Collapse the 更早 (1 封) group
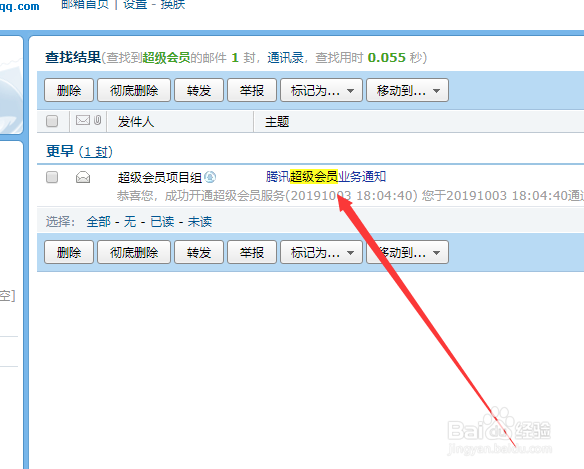This screenshot has height=469, width=584. point(79,151)
